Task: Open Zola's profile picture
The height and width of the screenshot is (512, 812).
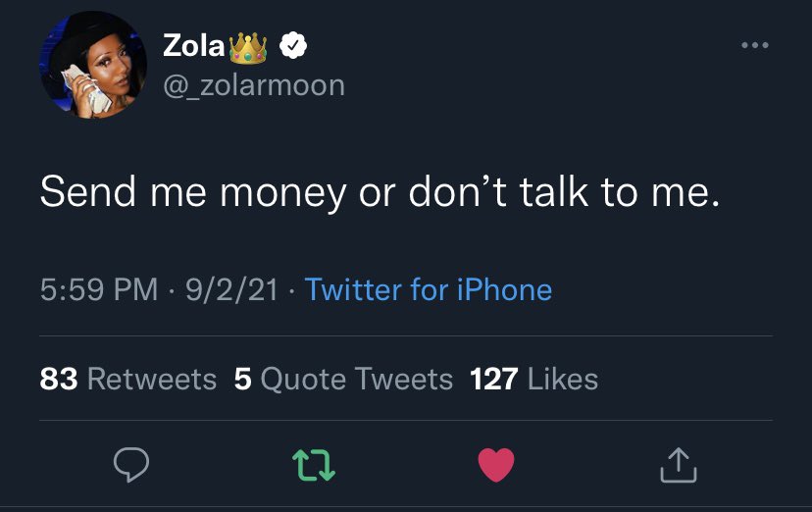Action: coord(93,65)
